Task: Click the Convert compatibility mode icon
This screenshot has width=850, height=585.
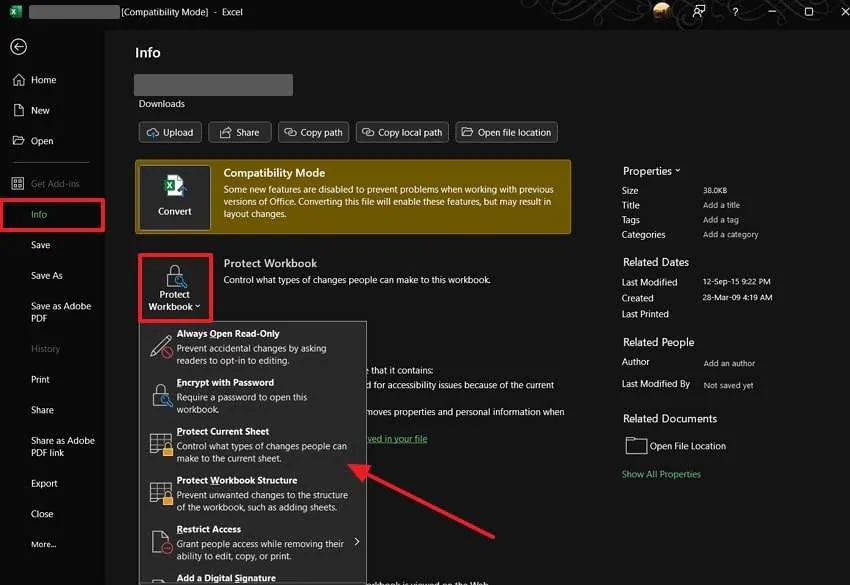Action: (x=175, y=190)
